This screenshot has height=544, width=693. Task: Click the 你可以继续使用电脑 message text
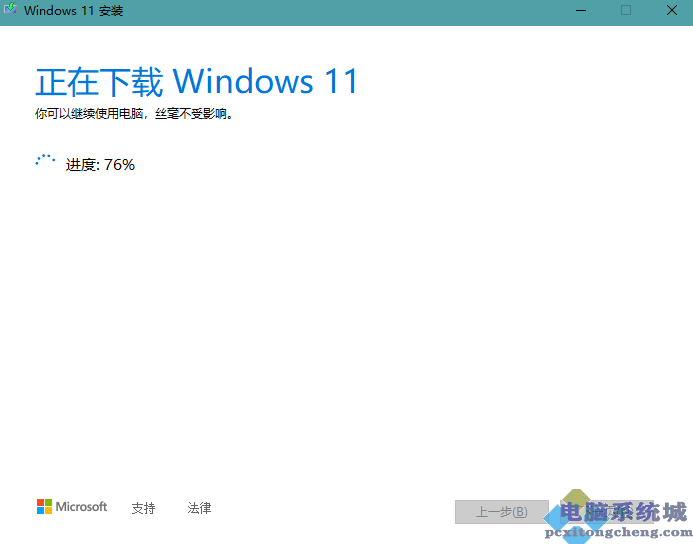134,114
